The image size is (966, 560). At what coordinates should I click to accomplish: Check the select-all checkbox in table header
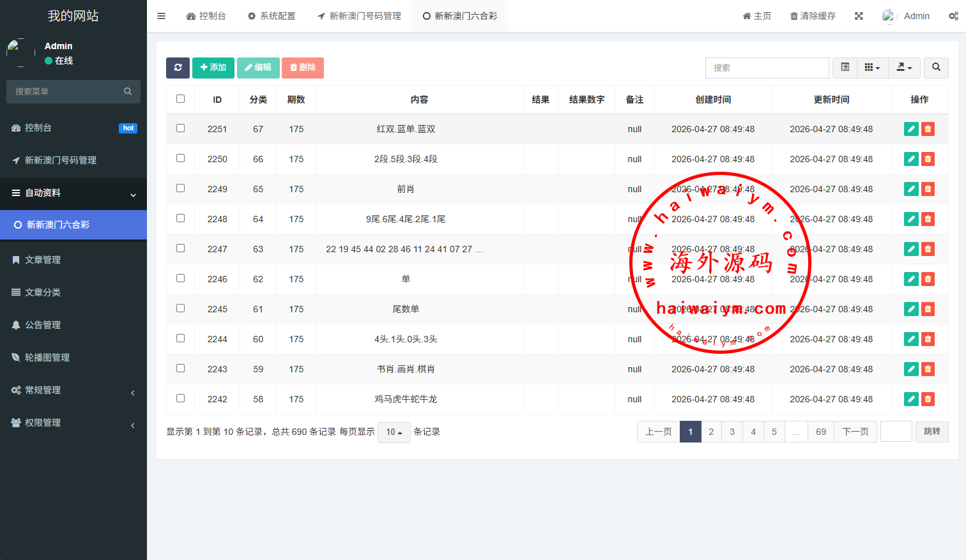[180, 99]
